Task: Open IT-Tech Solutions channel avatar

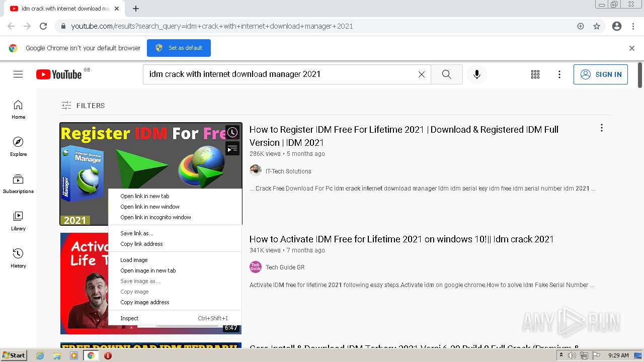Action: click(256, 170)
